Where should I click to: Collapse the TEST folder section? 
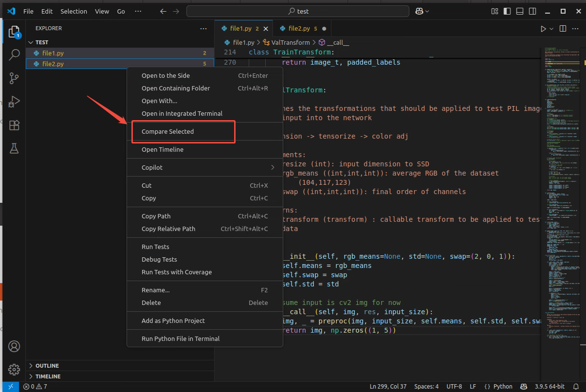click(120, 42)
